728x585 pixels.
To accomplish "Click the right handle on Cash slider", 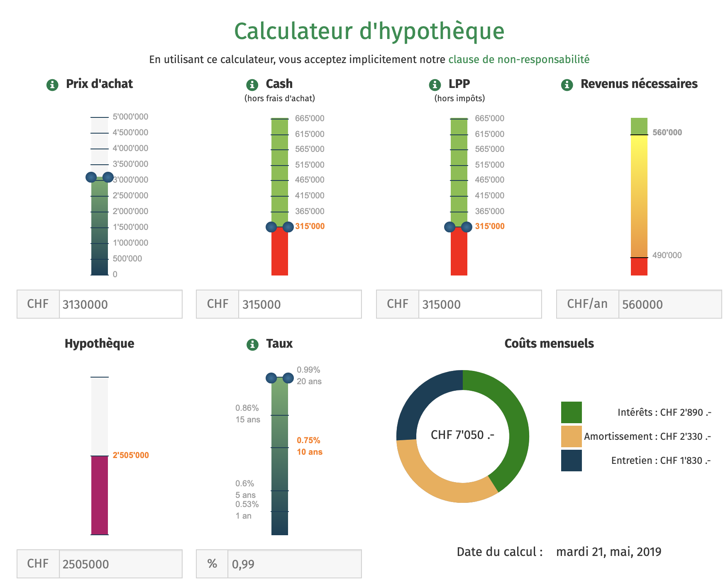I will [288, 227].
